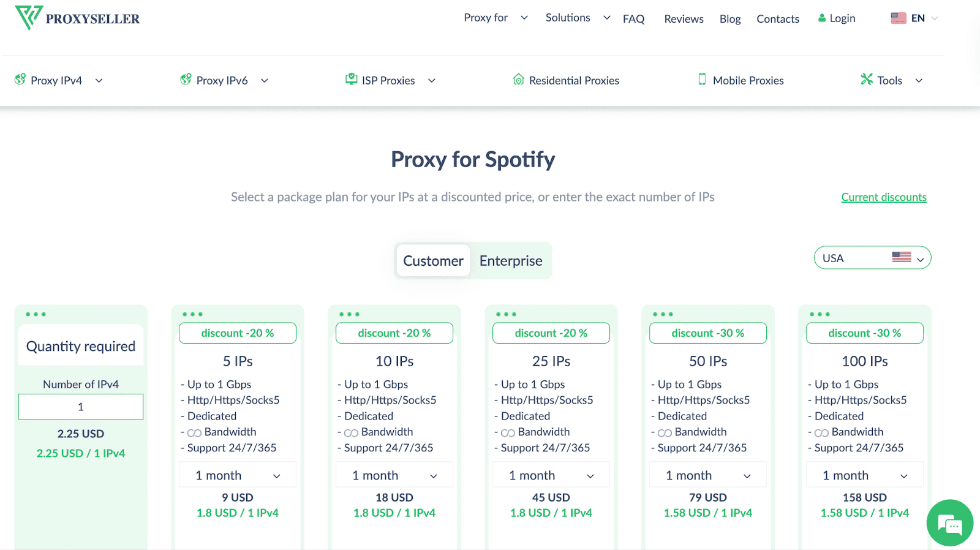The height and width of the screenshot is (550, 980).
Task: Click the Residential Proxies house icon
Action: (x=518, y=80)
